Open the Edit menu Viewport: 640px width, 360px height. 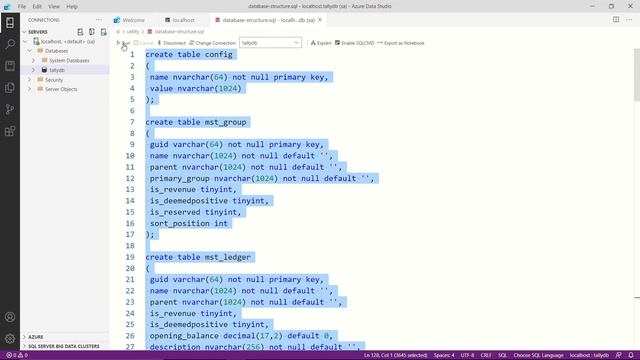pyautogui.click(x=37, y=7)
